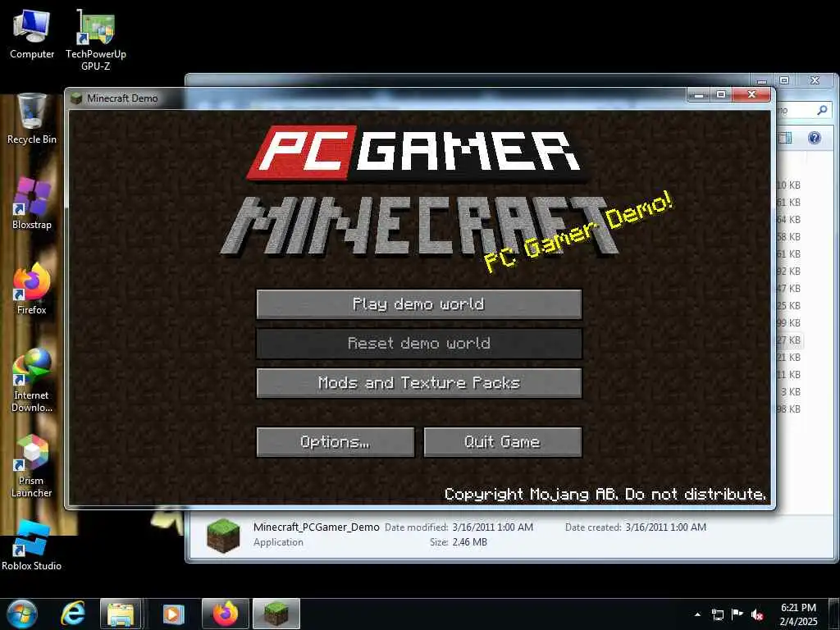Click the Date modified 3/16/2011 1:00 AM value
Screen dimensions: 840x630
coord(492,527)
